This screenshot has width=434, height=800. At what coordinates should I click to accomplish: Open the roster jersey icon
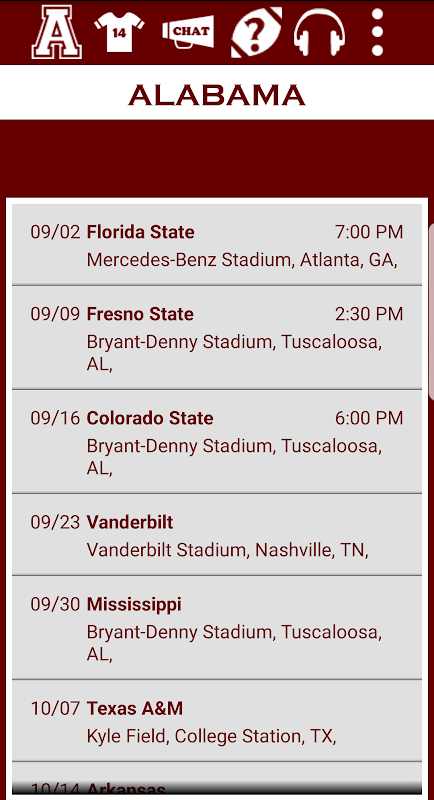pyautogui.click(x=119, y=32)
